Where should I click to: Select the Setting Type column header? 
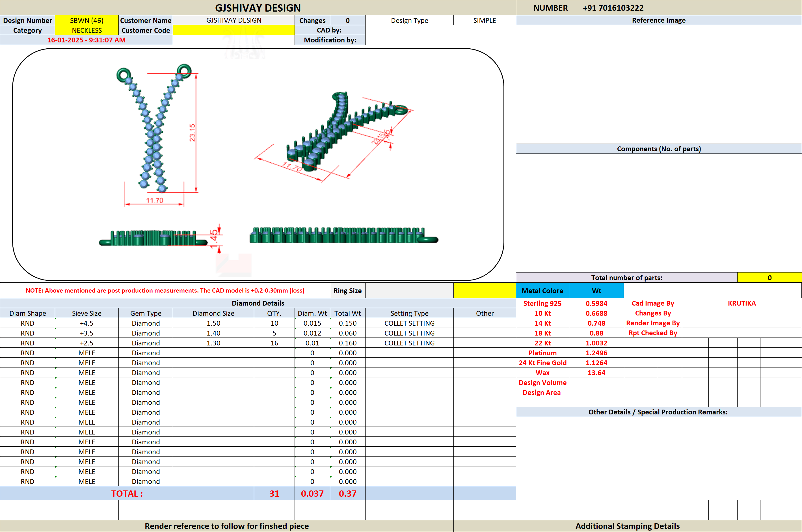pyautogui.click(x=410, y=313)
